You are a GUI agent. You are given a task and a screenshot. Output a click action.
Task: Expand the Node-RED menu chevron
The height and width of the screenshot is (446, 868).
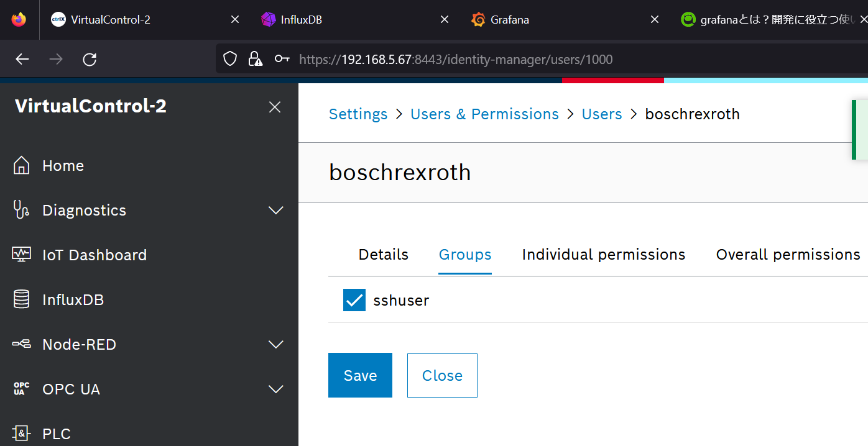click(276, 345)
